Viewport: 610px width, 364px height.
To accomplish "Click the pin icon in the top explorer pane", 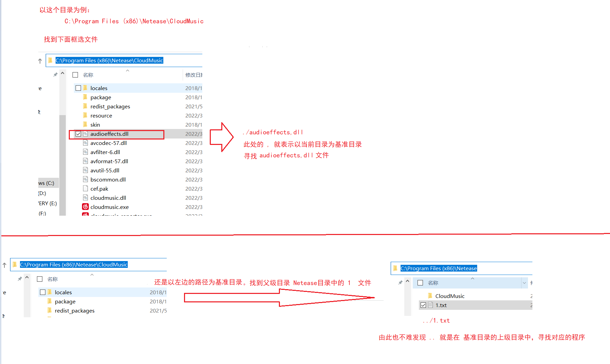I will pyautogui.click(x=55, y=74).
